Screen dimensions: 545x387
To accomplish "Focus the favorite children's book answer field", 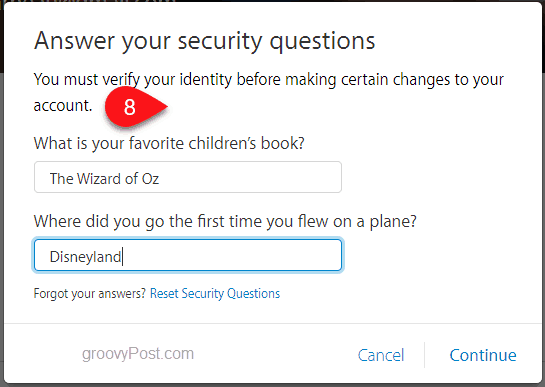I will pos(188,177).
